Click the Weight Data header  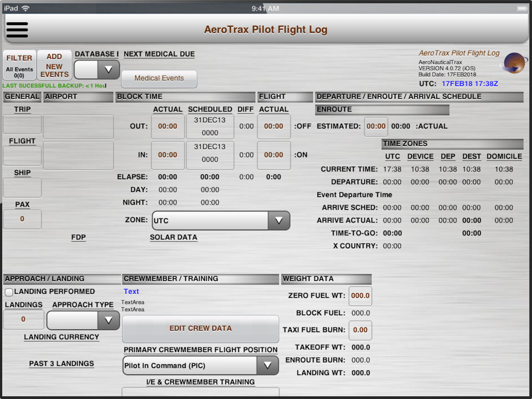coord(326,279)
